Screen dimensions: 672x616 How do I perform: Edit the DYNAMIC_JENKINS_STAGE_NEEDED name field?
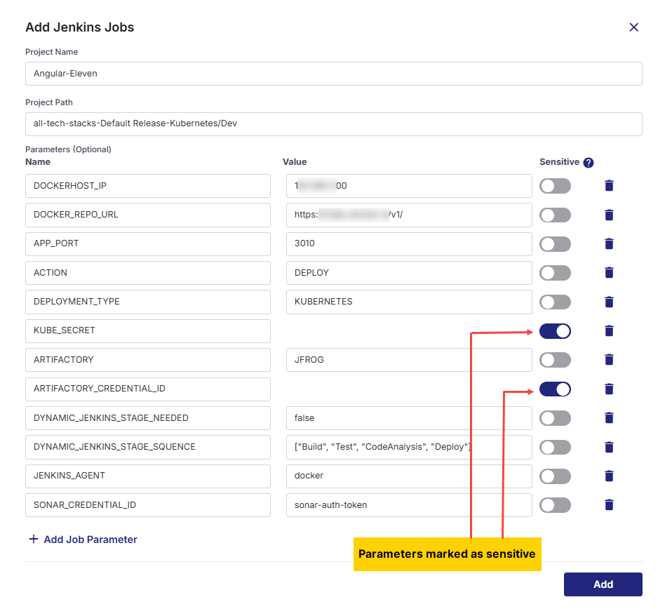click(148, 418)
